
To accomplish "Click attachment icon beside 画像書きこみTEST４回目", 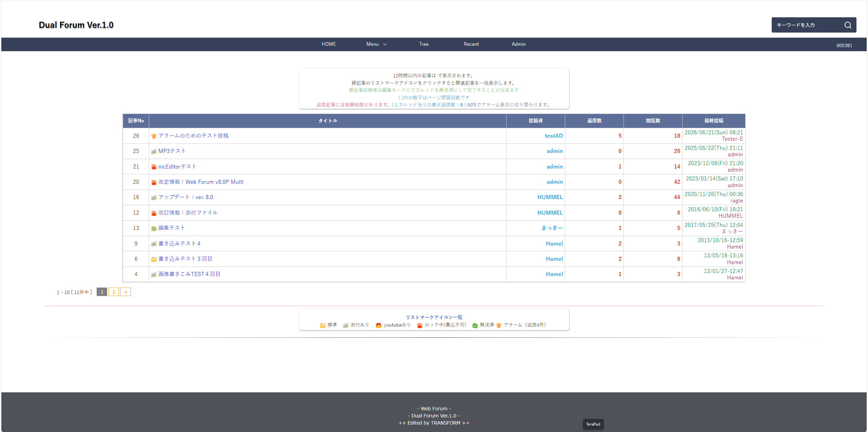I will click(x=154, y=274).
